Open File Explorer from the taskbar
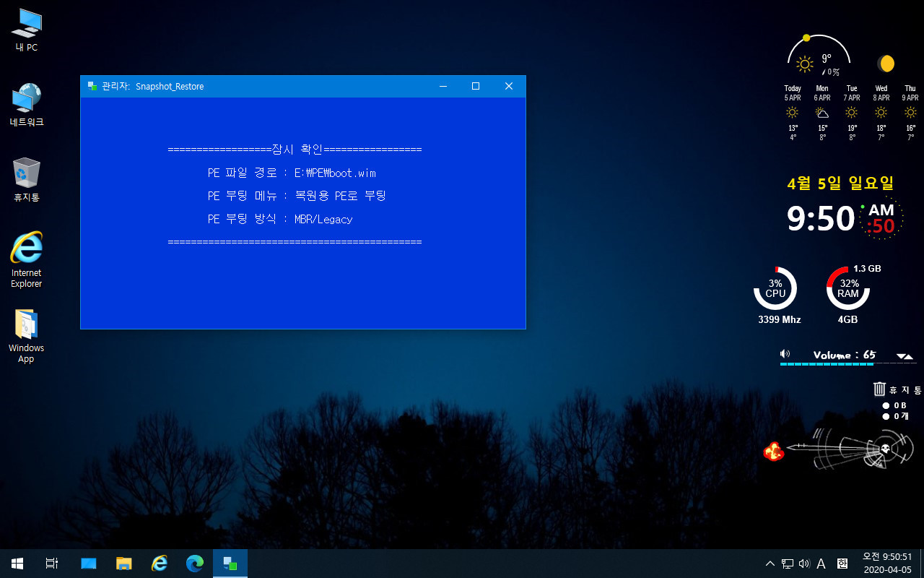This screenshot has width=924, height=578. click(124, 563)
